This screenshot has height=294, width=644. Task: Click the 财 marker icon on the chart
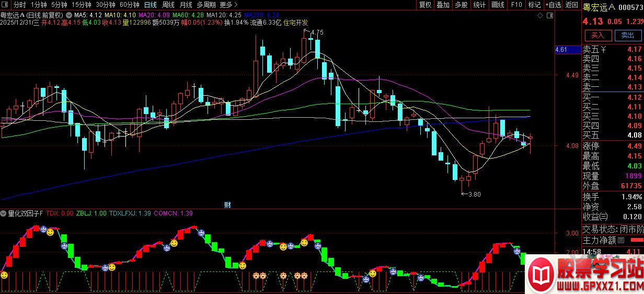coord(227,205)
